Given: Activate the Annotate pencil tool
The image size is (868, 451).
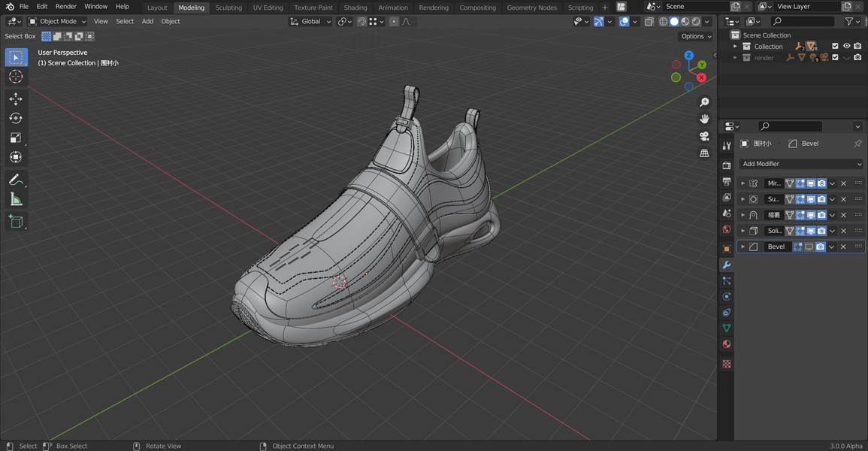Looking at the screenshot, I should coord(16,180).
